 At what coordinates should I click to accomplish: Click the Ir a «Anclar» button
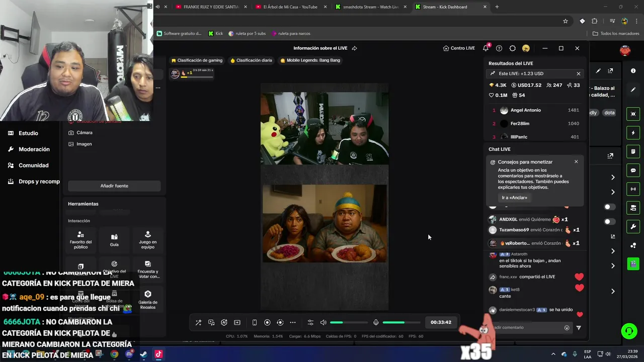(x=515, y=198)
